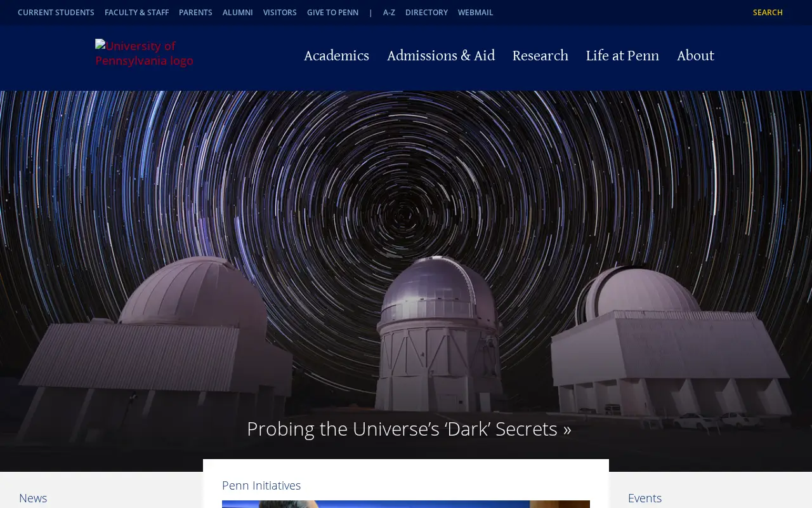Open the Life at Penn menu
The image size is (812, 508).
point(622,56)
